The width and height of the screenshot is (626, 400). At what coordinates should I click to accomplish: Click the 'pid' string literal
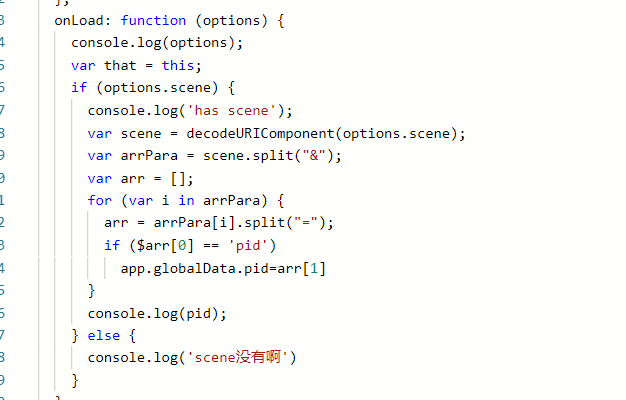(248, 246)
